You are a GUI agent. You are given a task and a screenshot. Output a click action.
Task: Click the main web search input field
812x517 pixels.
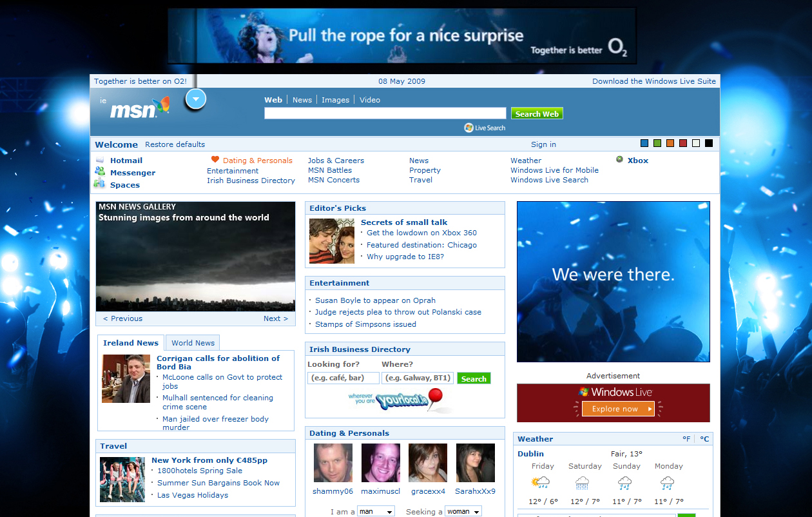coord(385,113)
